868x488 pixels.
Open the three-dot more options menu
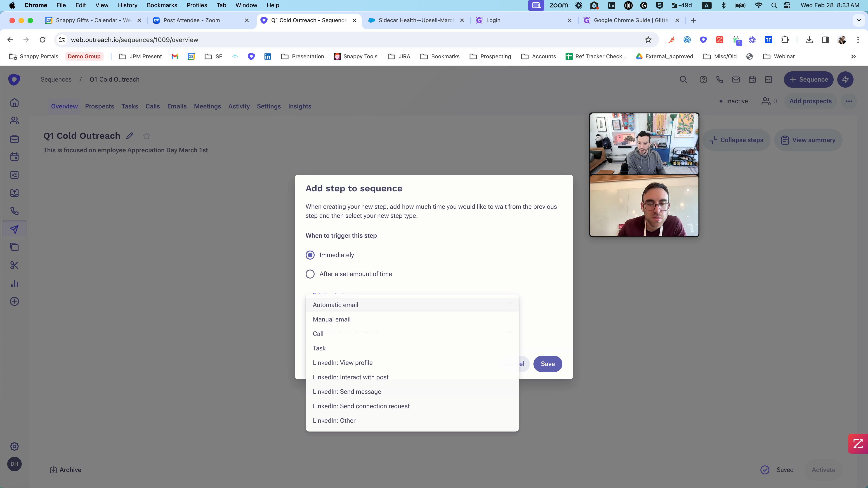[849, 101]
